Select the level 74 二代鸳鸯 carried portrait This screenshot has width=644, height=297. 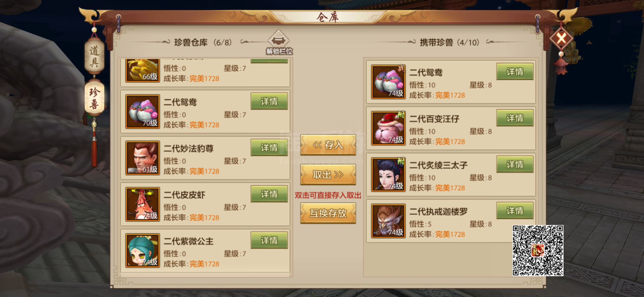(388, 82)
